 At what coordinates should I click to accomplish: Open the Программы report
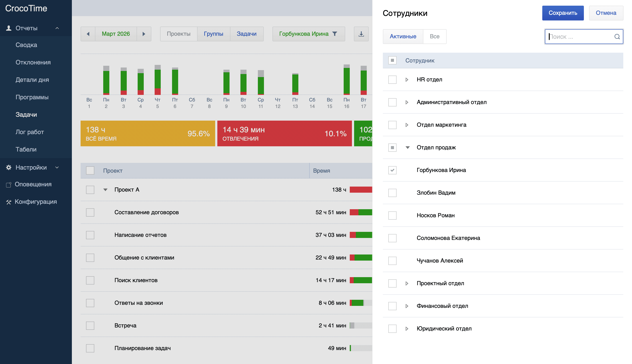pos(32,97)
